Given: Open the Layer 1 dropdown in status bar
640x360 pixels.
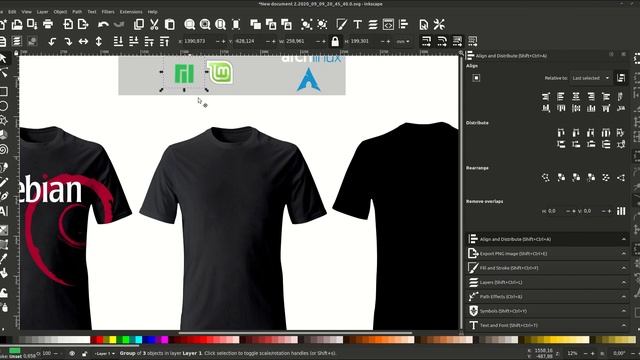Looking at the screenshot, I should point(104,353).
